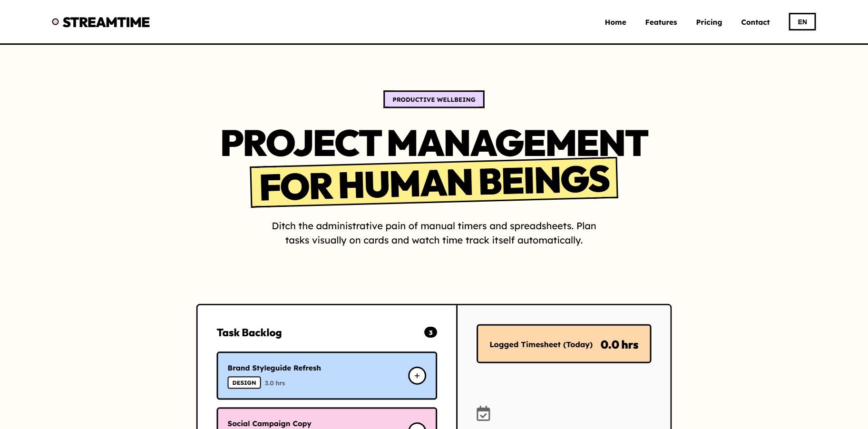Open the Home nav link

615,22
